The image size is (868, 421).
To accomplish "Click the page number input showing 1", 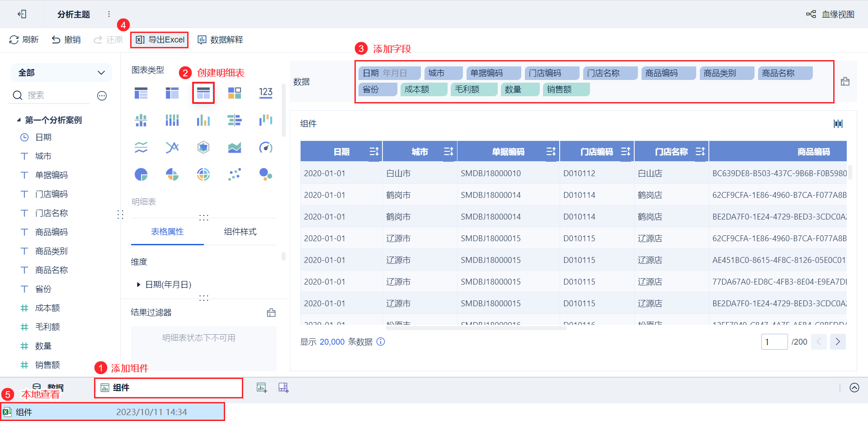I will click(774, 342).
